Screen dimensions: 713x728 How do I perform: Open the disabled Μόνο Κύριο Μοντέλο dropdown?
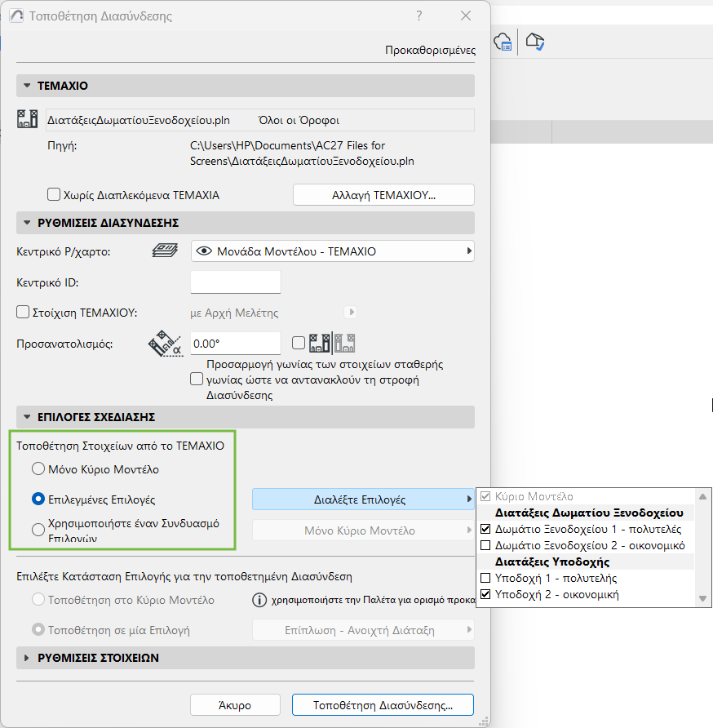click(363, 530)
